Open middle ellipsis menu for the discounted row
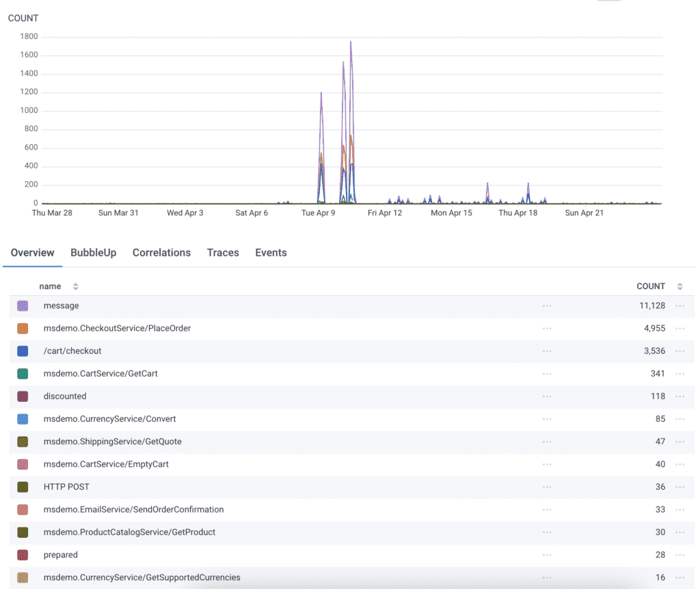Image resolution: width=700 pixels, height=589 pixels. [547, 396]
